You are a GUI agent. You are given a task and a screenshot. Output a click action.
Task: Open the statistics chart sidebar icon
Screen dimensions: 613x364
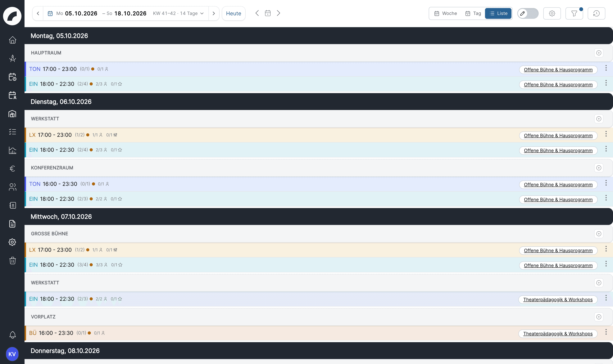tap(12, 150)
